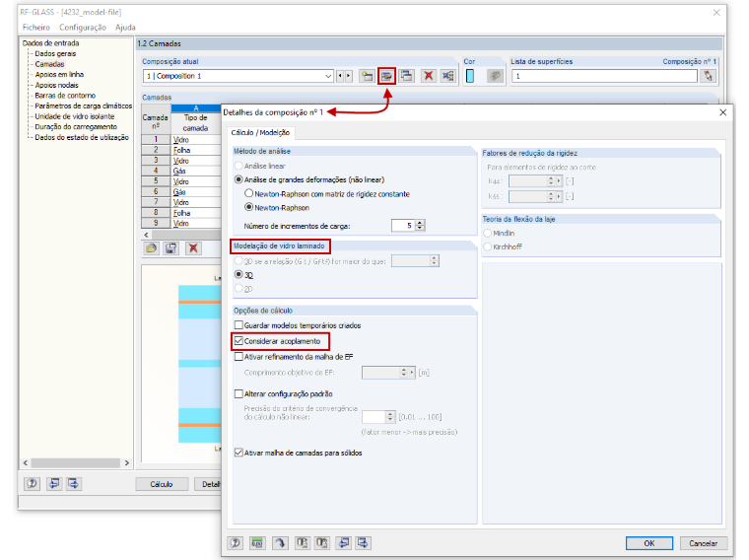
Task: Select the 3D laminated glass modeling option
Action: (238, 275)
